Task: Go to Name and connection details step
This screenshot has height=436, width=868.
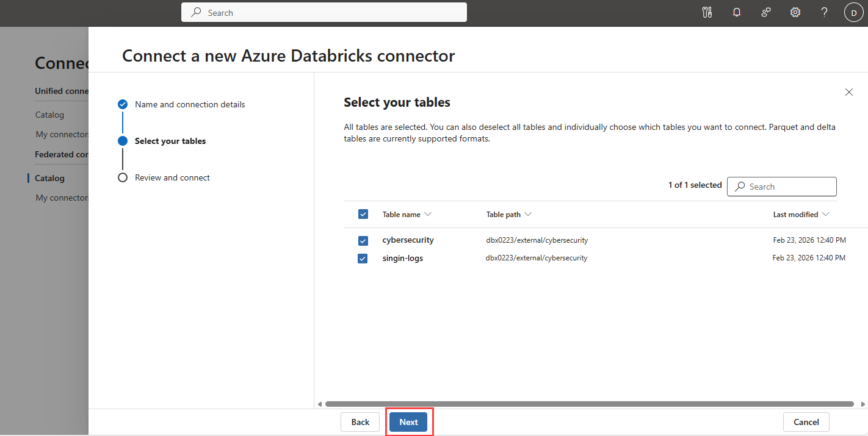Action: (x=190, y=104)
